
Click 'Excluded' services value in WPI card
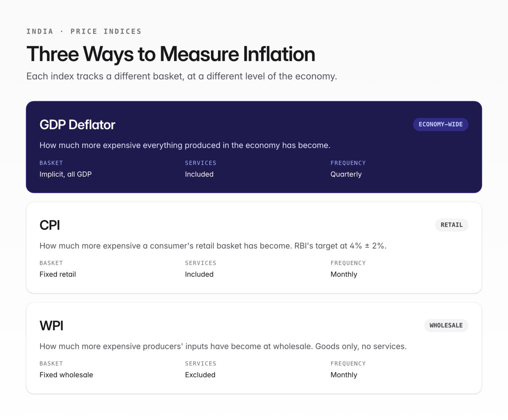click(x=200, y=375)
